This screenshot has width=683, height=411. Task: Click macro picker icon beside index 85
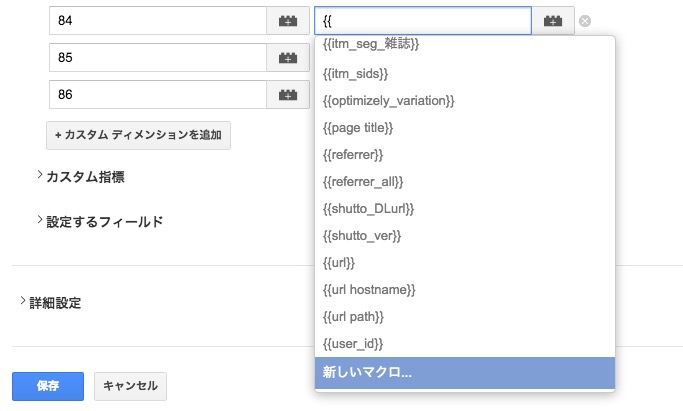287,58
